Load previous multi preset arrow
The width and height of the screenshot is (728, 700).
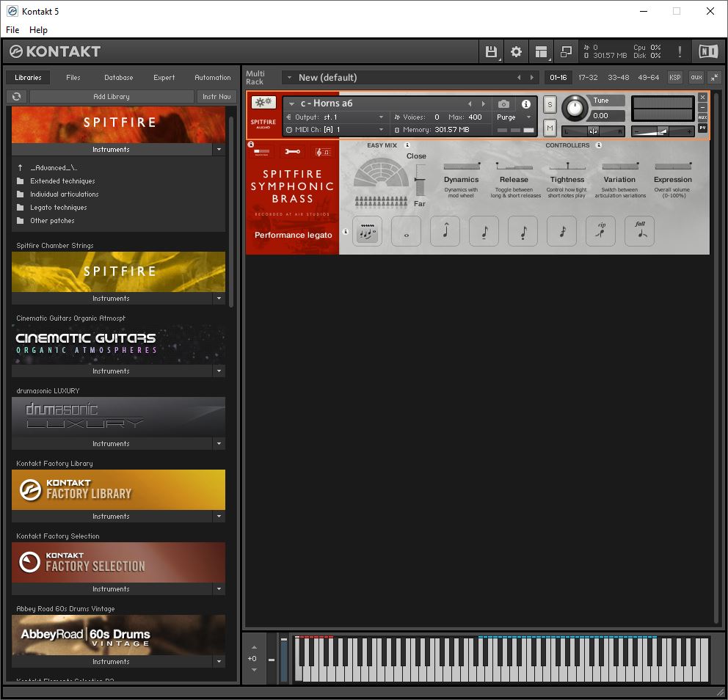519,78
